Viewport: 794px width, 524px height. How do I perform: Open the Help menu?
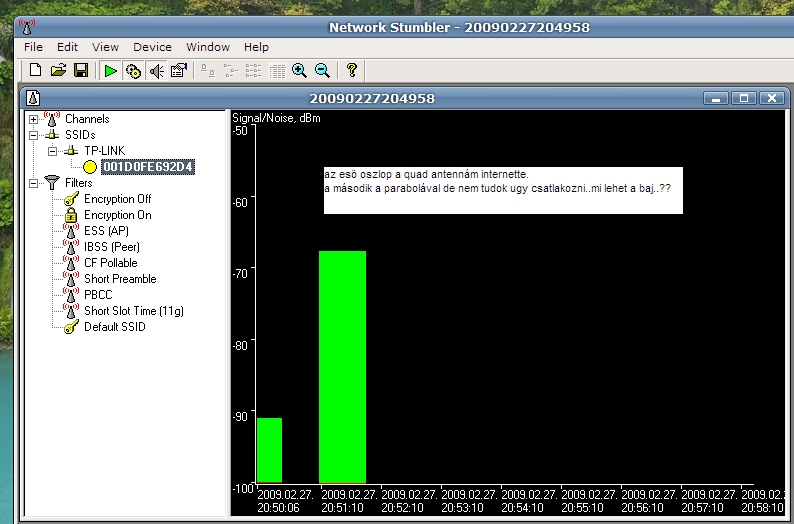pos(256,47)
